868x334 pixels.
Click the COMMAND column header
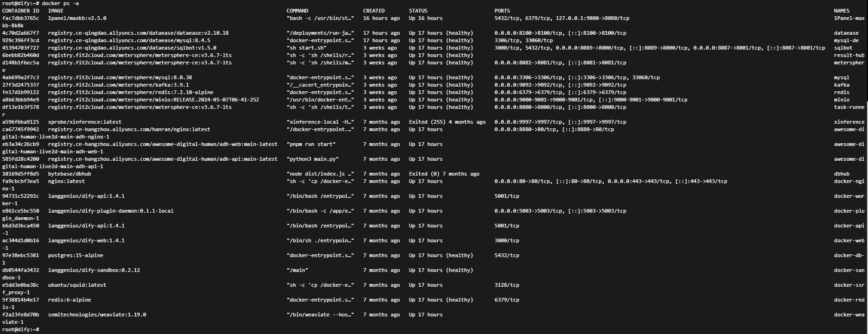pos(297,11)
